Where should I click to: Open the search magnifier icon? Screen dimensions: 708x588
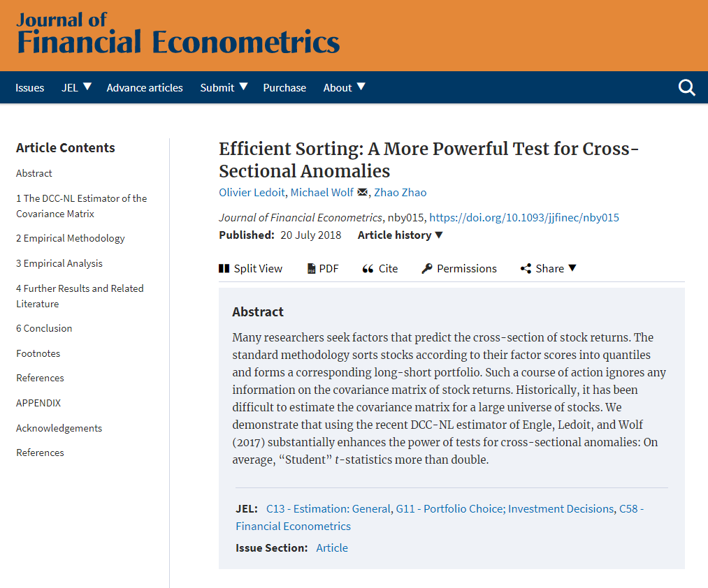tap(686, 87)
